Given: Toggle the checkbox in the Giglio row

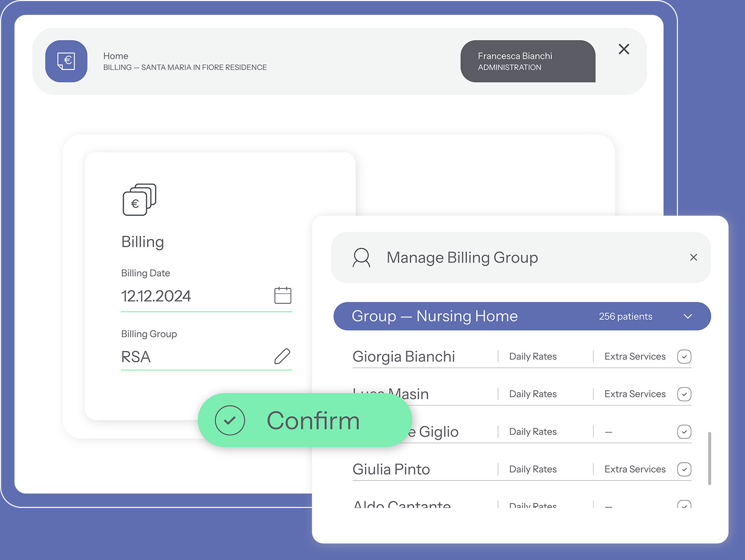Looking at the screenshot, I should pos(684,432).
